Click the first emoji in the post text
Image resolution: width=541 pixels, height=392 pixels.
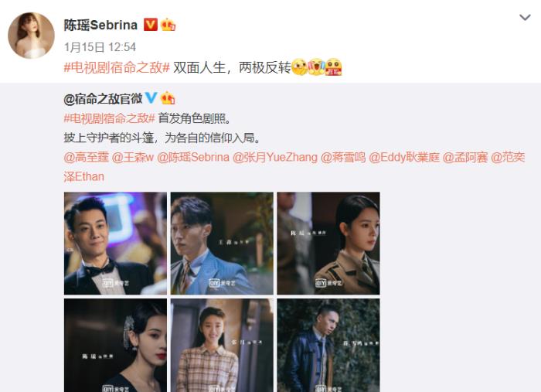300,67
